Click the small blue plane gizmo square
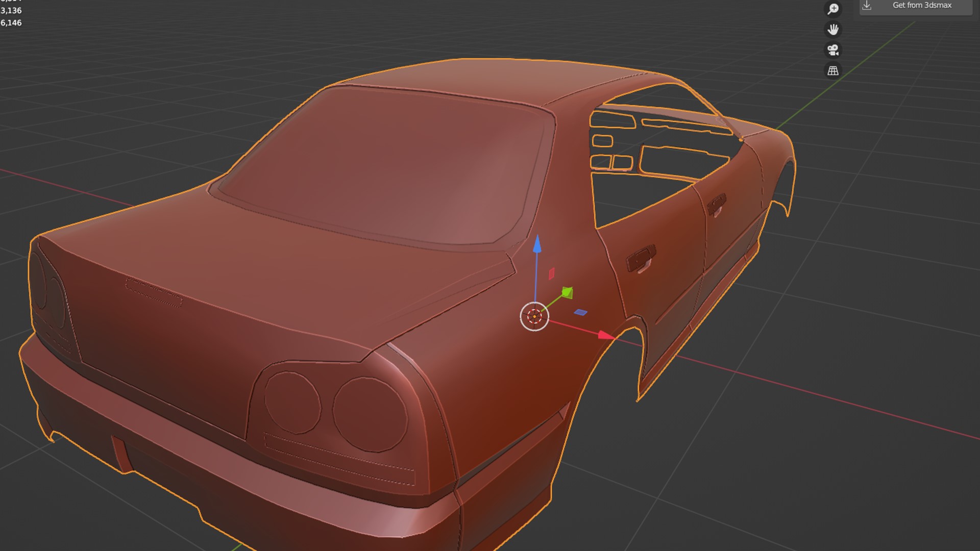This screenshot has width=980, height=551. [580, 312]
